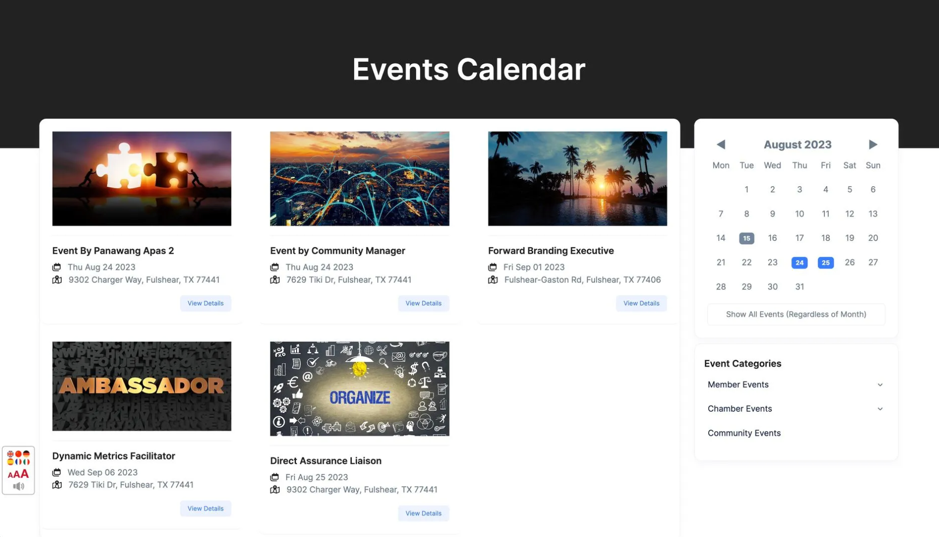Open connected city skyline thumbnail
The image size is (939, 560).
click(359, 179)
